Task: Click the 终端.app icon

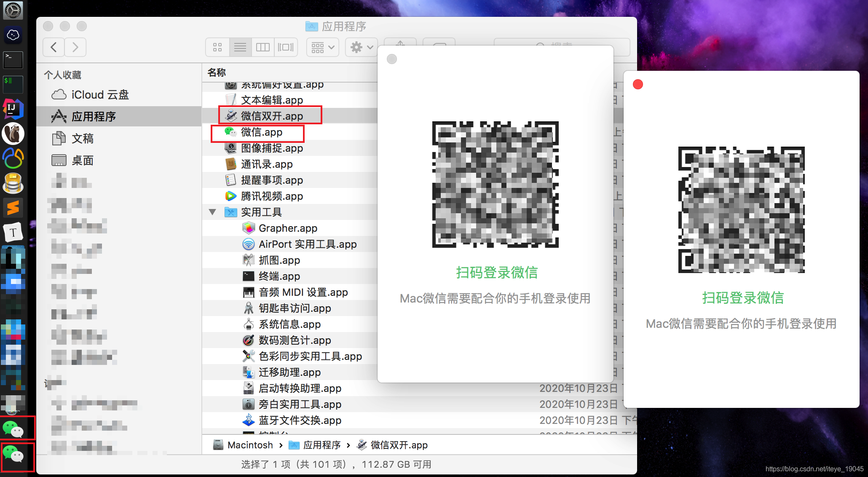Action: (x=249, y=276)
